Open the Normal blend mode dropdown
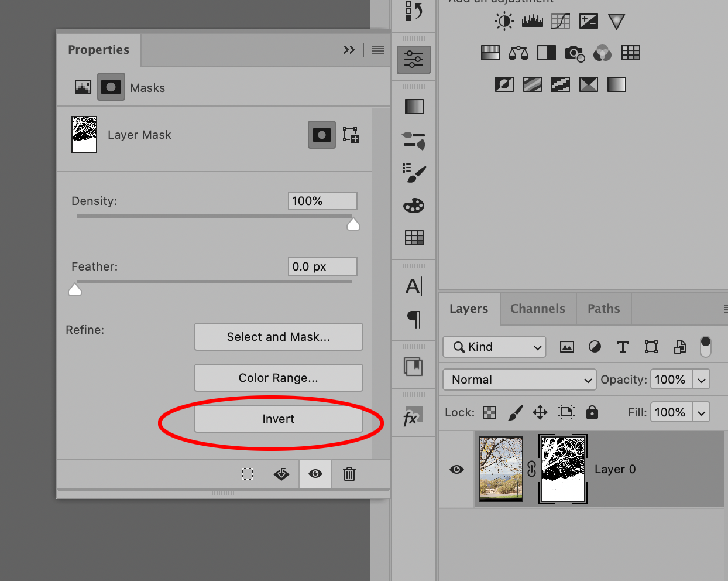The width and height of the screenshot is (728, 581). (x=519, y=379)
